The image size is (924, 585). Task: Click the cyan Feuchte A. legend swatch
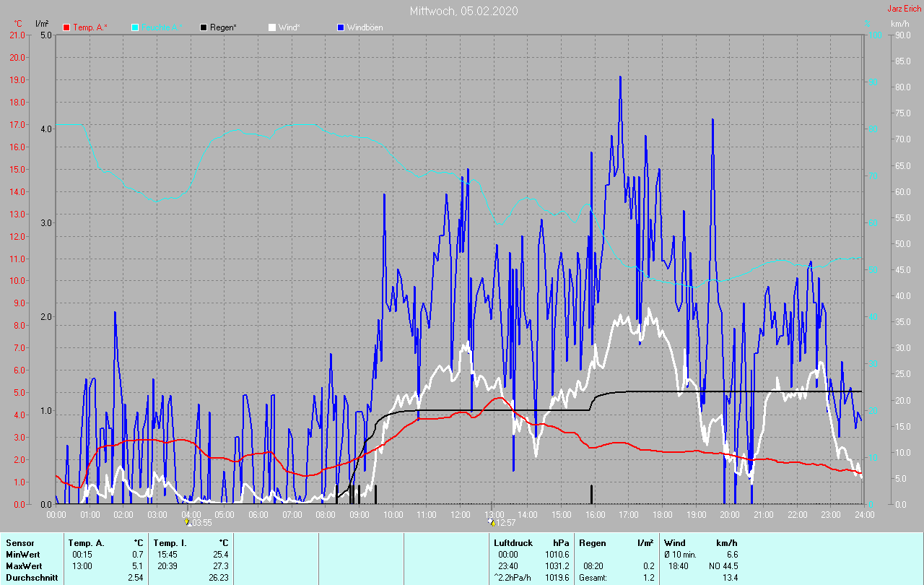point(135,27)
